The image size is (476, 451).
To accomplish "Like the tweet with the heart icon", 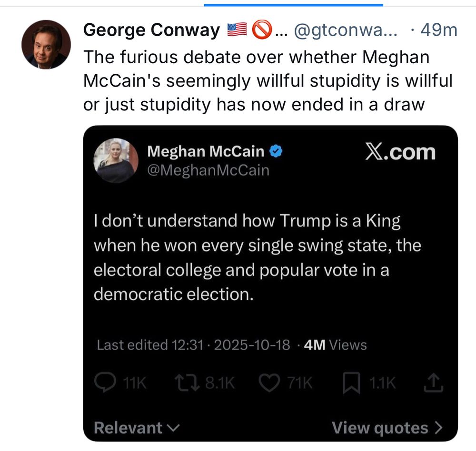I will (x=271, y=383).
